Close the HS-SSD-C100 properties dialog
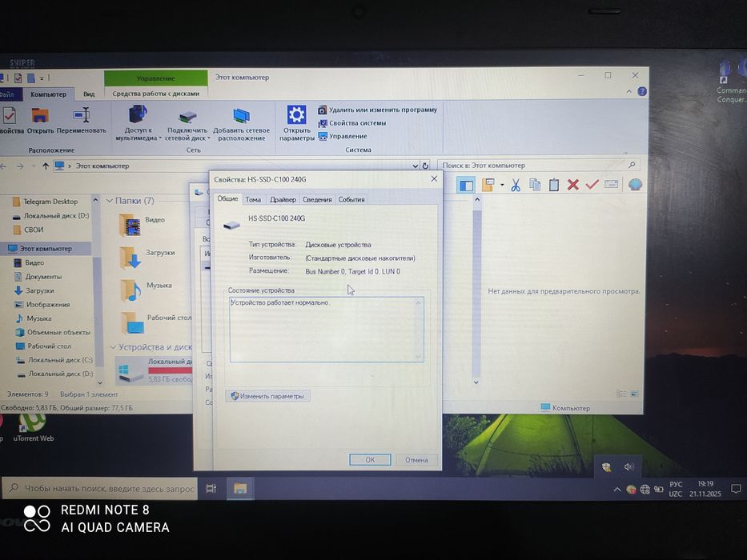The width and height of the screenshot is (747, 560). [434, 178]
